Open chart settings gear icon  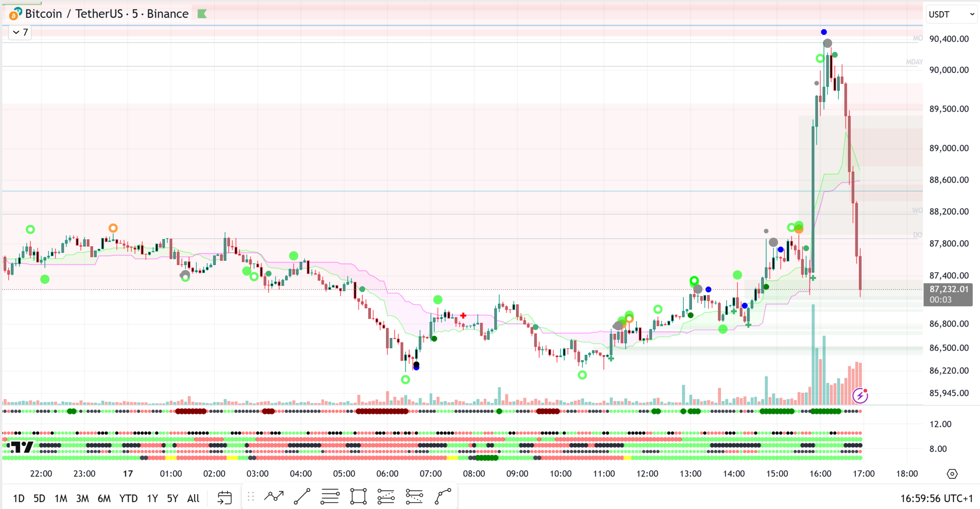[x=952, y=474]
